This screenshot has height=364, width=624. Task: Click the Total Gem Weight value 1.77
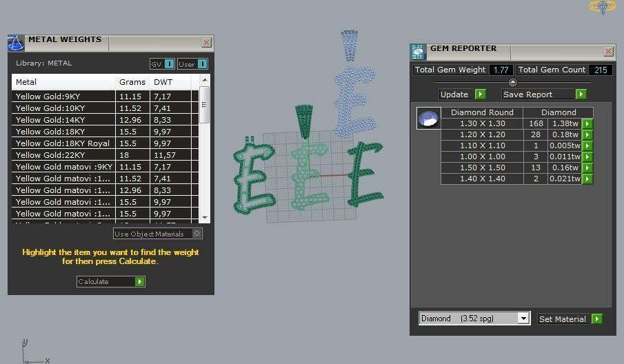501,70
